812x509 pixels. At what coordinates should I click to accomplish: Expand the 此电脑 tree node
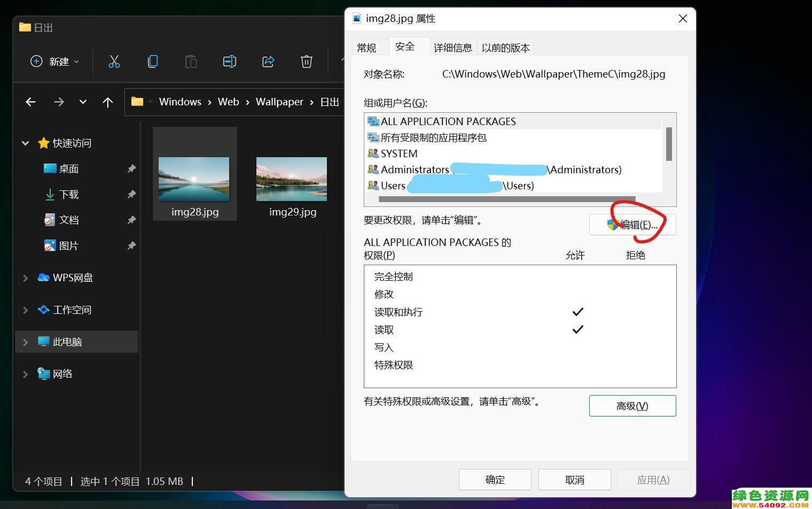coord(25,342)
